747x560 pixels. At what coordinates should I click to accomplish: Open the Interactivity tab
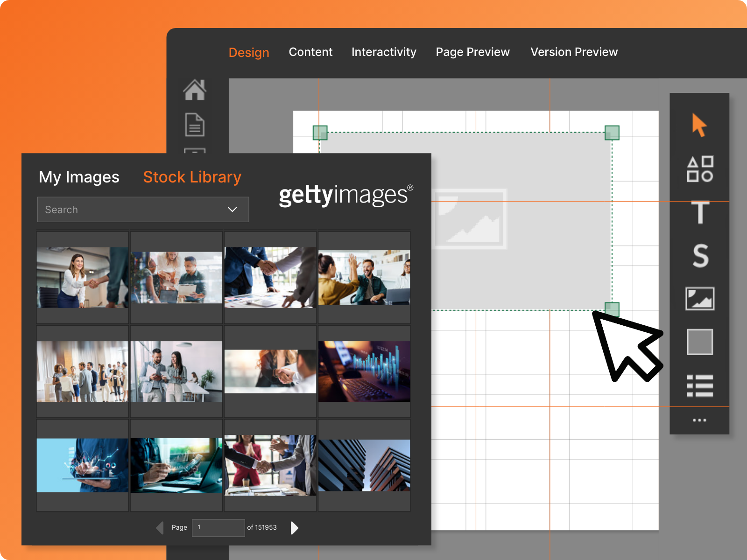(384, 52)
